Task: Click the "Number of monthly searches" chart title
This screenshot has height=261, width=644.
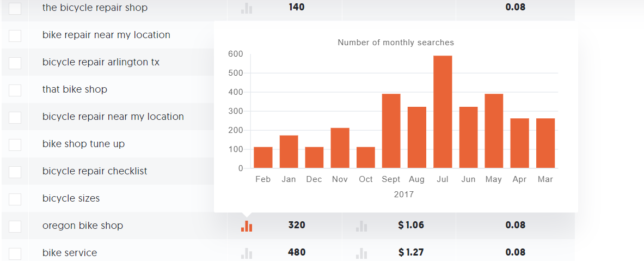Action: coord(396,43)
